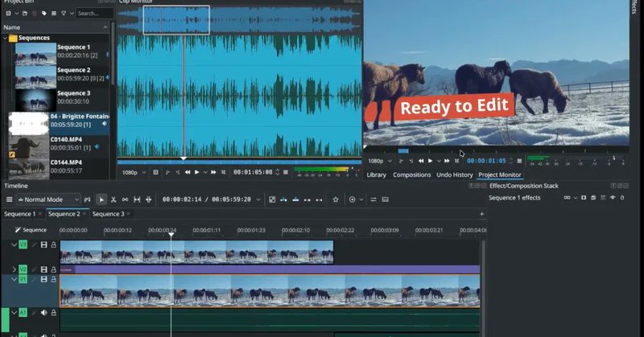The image size is (644, 337).
Task: Open the Compositions tab
Action: coord(411,175)
